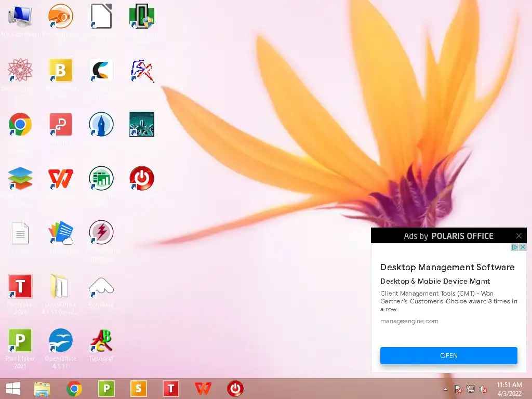Dismiss the ad with the small blue X
This screenshot has width=532, height=399.
pyautogui.click(x=523, y=247)
